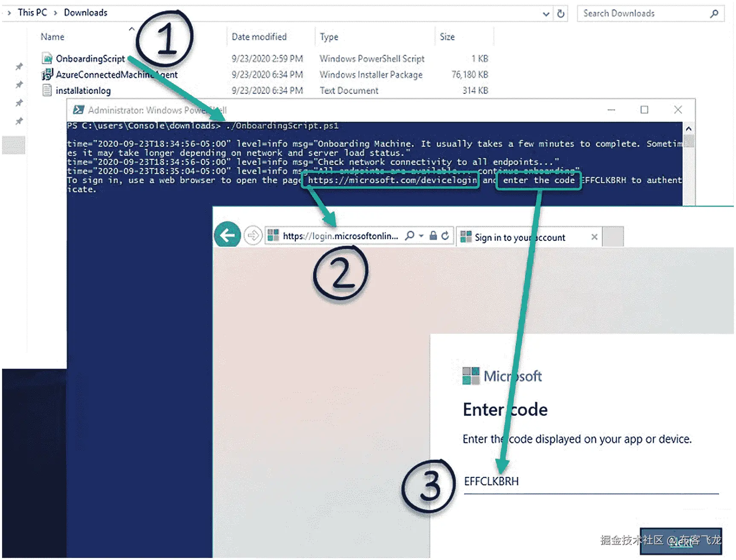This screenshot has width=736, height=560.
Task: Click the 76,180 KB size cell
Action: [470, 75]
